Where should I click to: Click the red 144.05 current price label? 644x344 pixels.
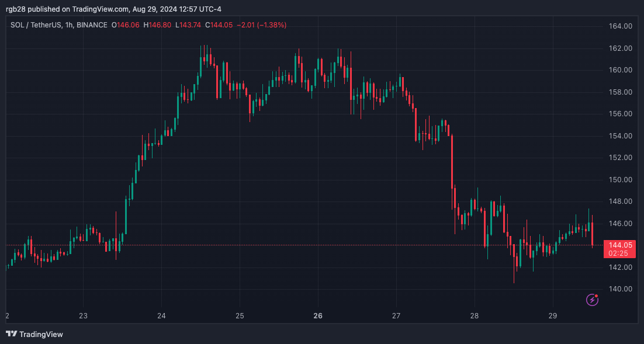[x=620, y=245]
